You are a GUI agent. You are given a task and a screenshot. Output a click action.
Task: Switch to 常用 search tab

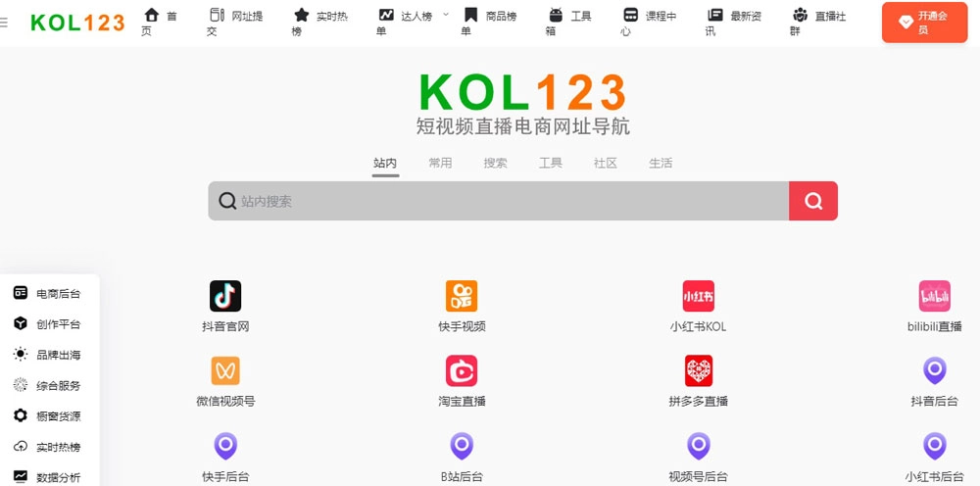point(440,164)
